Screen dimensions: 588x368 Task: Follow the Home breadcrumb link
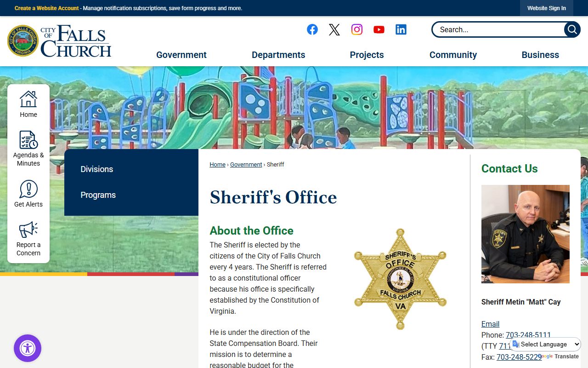pyautogui.click(x=218, y=165)
